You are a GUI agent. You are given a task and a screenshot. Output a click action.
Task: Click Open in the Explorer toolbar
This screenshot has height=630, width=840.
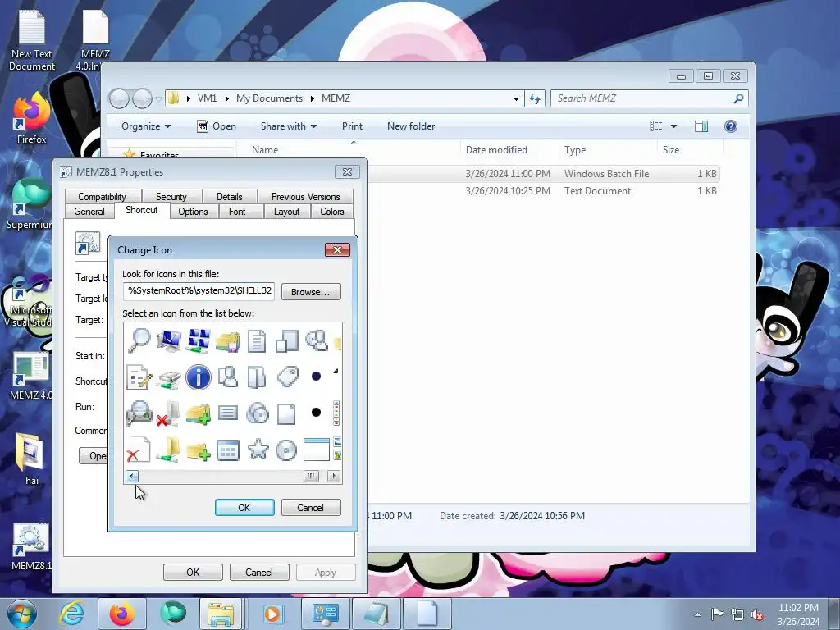pos(217,126)
